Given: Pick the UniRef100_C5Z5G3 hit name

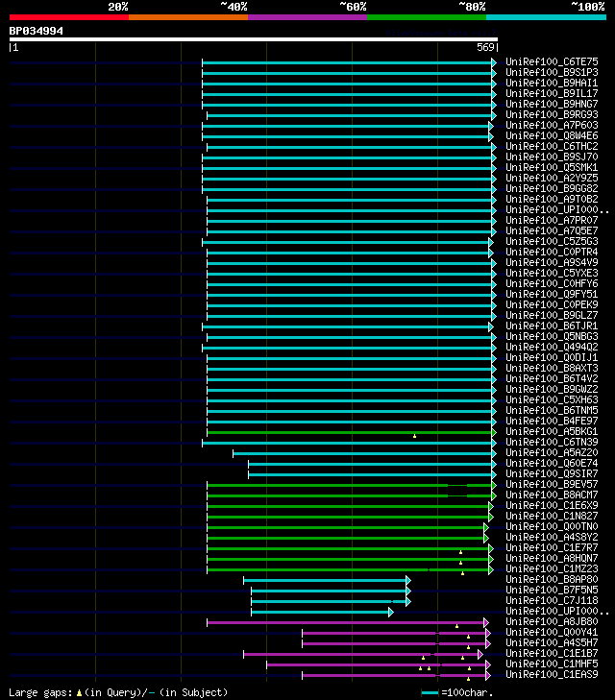Looking at the screenshot, I should tap(552, 242).
